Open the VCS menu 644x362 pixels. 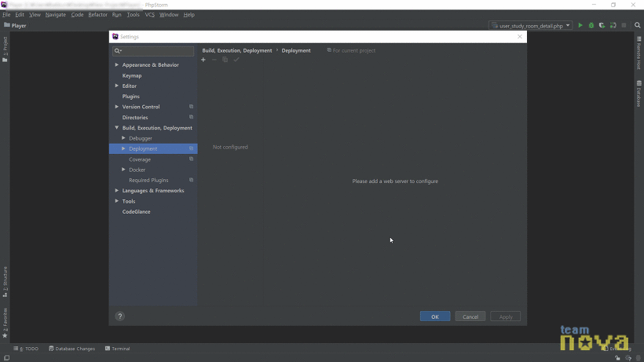point(149,15)
